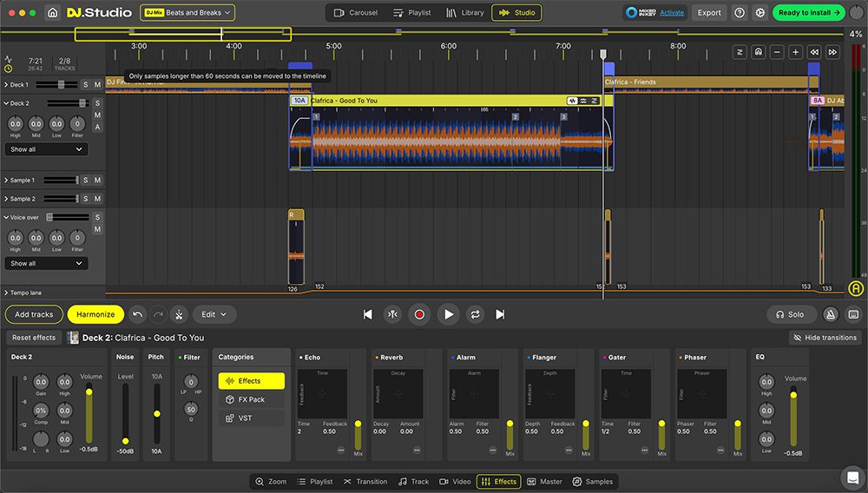
Task: Click the collapse lanes icon above timeline
Action: (740, 52)
